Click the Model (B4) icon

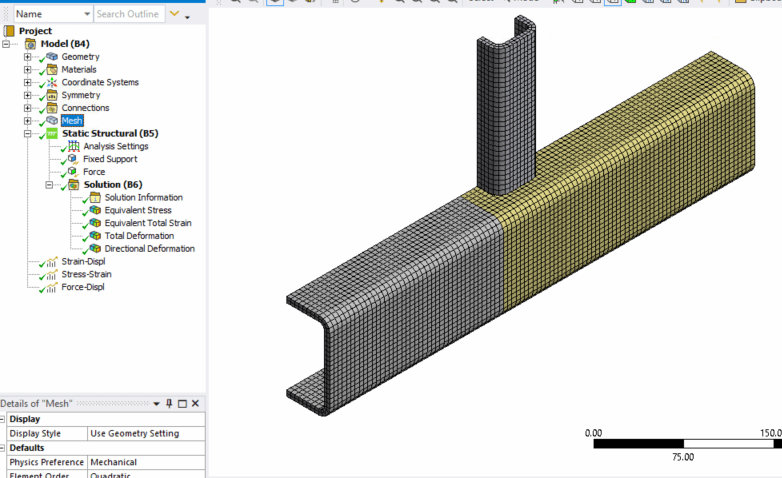coord(30,44)
